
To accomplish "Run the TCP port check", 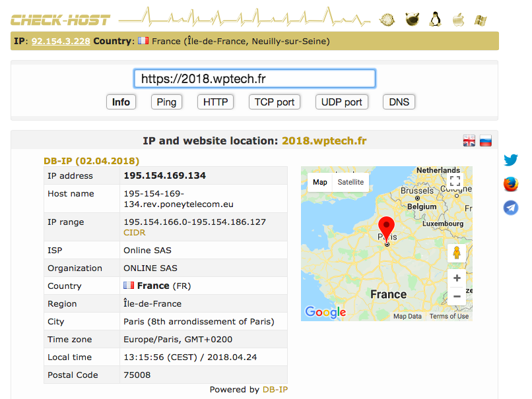I will [275, 102].
